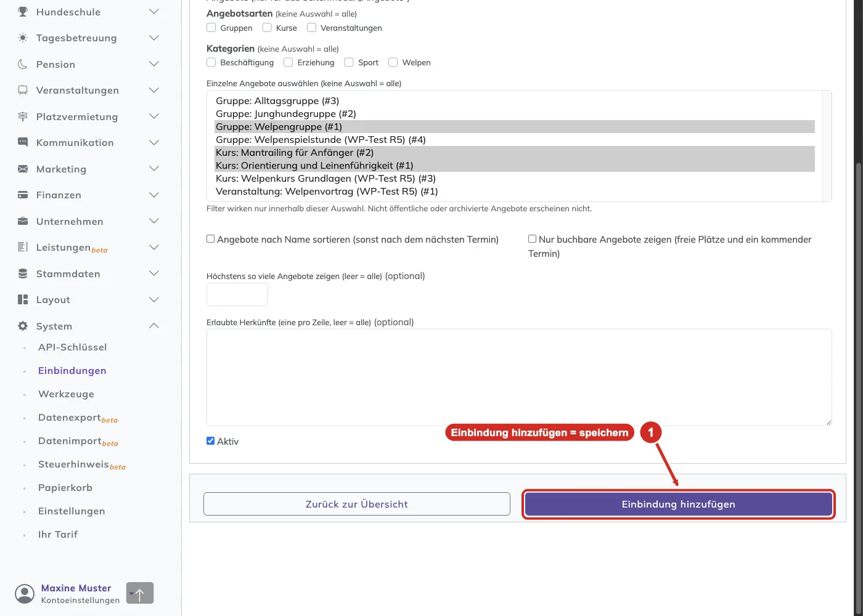The width and height of the screenshot is (863, 616).
Task: Go to Papierkorb in System menu
Action: pos(65,488)
